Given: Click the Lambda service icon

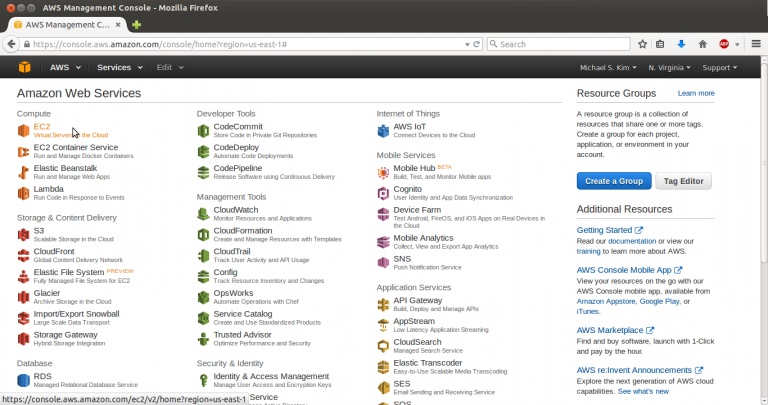Looking at the screenshot, I should coord(24,193).
